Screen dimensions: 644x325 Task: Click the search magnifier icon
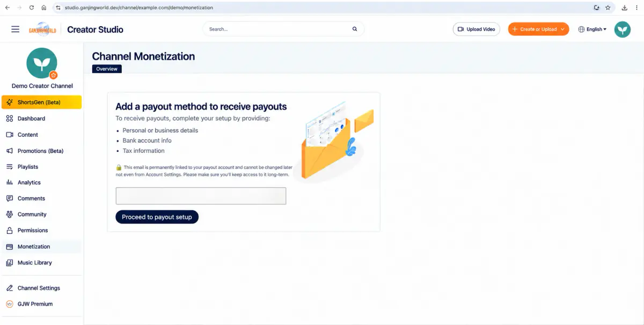[x=355, y=29]
